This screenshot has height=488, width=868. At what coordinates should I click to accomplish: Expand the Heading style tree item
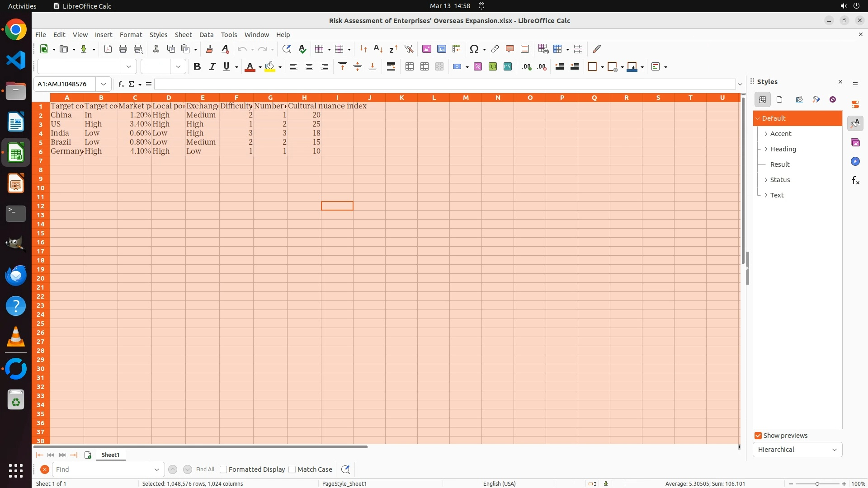point(766,149)
